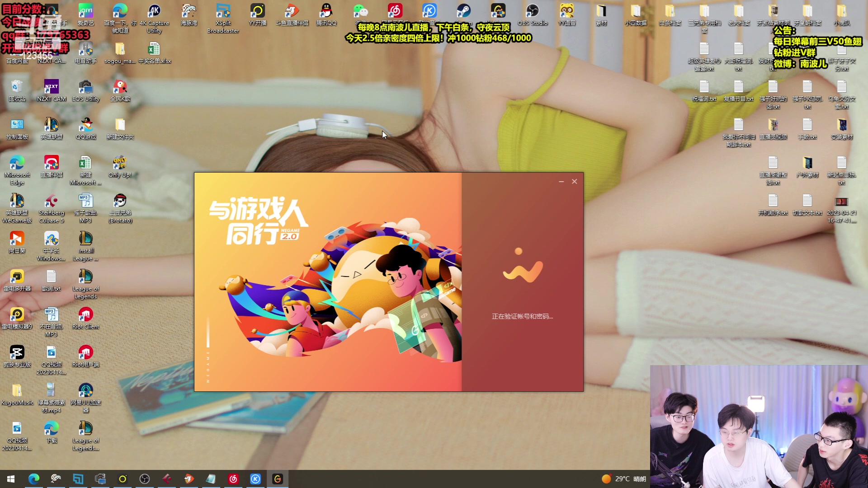Open the 电音助手 shortcut
The height and width of the screenshot is (488, 868).
(x=85, y=52)
